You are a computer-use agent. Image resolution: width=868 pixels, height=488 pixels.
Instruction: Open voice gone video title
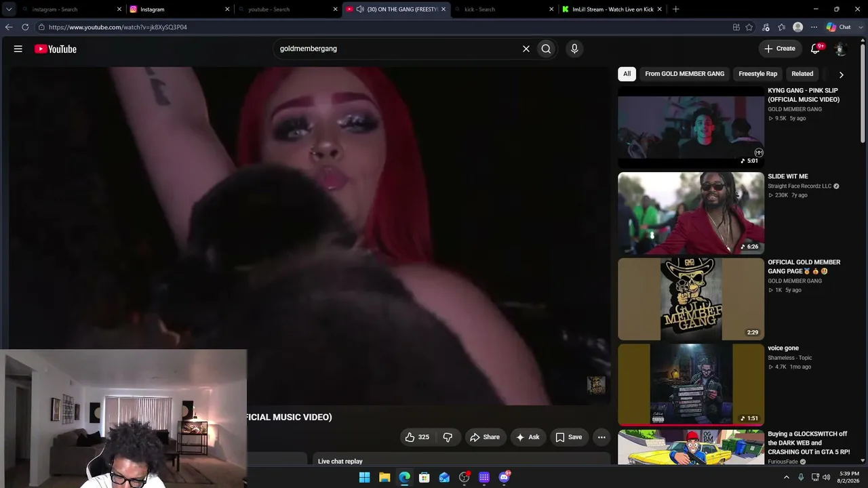click(783, 348)
